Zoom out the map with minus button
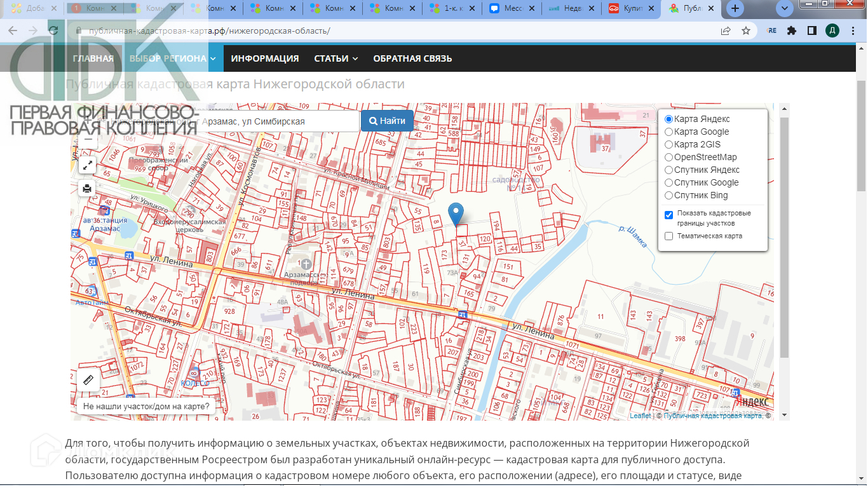The image size is (868, 488). point(88,139)
